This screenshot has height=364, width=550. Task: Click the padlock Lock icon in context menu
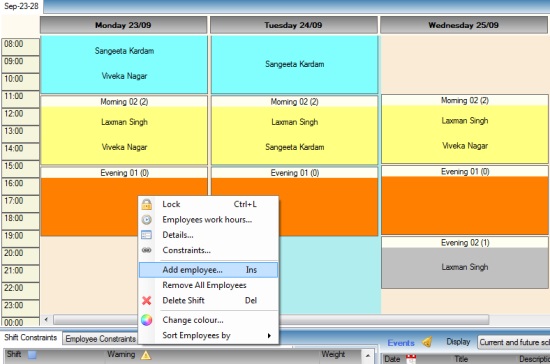point(147,204)
